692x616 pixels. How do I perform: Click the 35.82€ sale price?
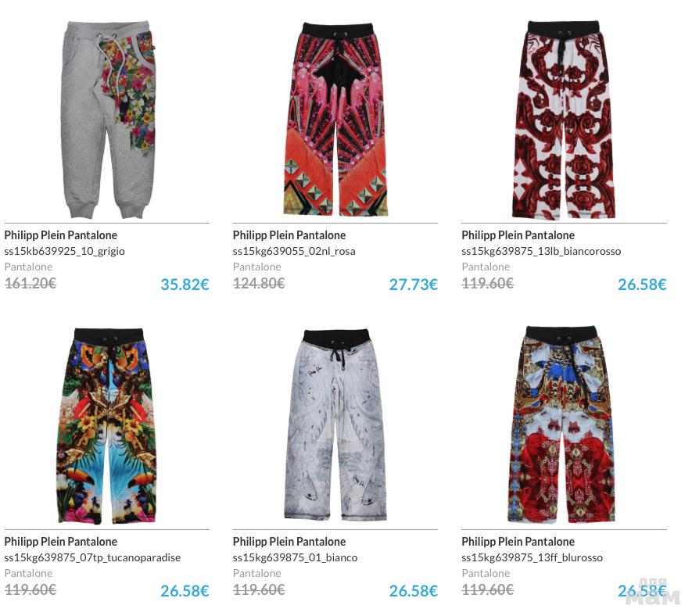(x=185, y=285)
